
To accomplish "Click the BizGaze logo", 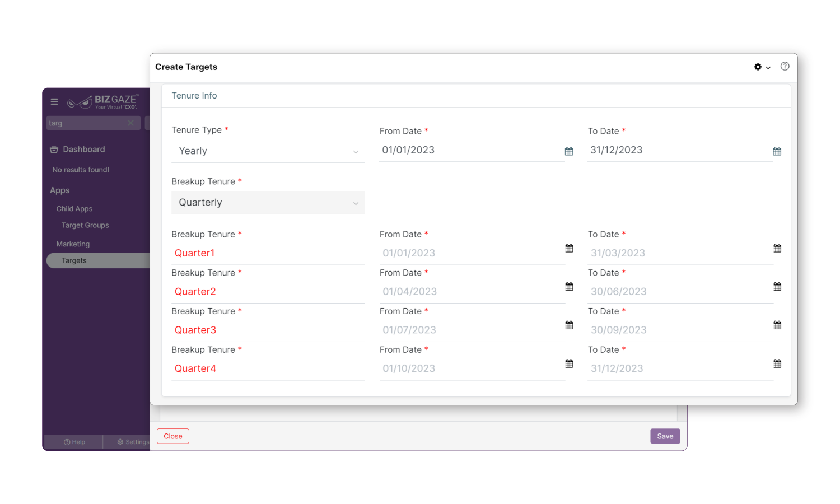I will pos(103,101).
